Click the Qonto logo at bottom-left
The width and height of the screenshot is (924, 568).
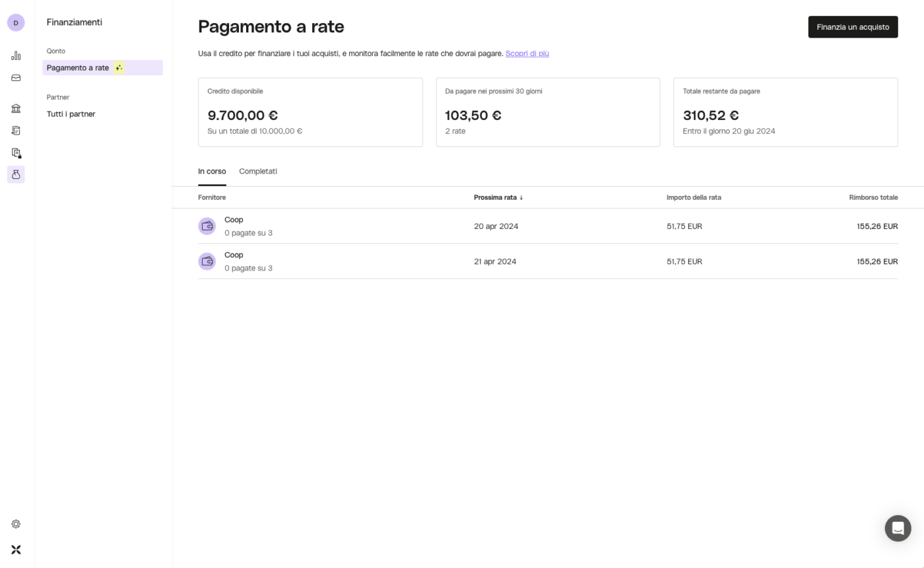point(16,550)
